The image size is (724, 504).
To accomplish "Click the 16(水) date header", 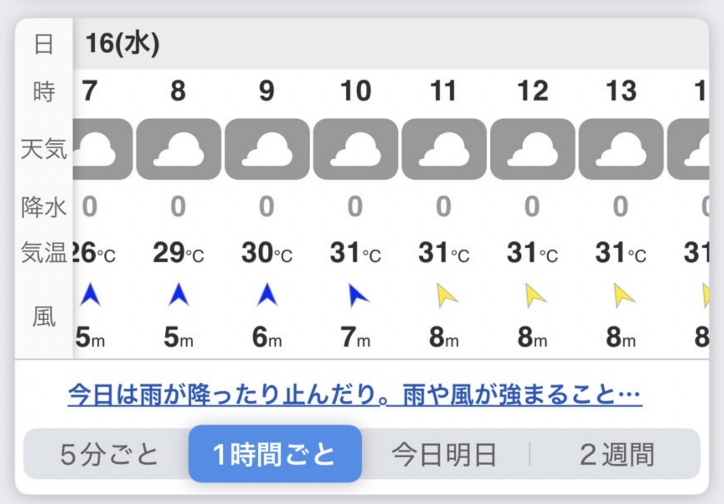I will [x=122, y=44].
